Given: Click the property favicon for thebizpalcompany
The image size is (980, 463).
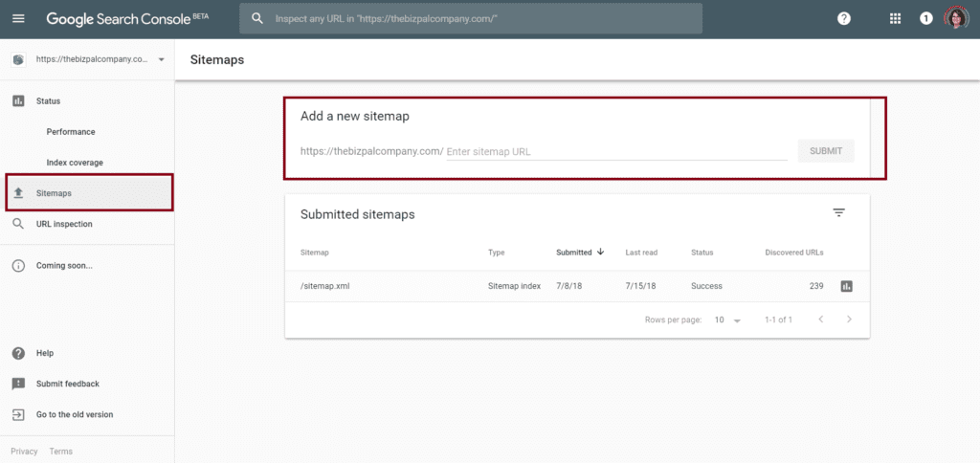Looking at the screenshot, I should pyautogui.click(x=19, y=60).
